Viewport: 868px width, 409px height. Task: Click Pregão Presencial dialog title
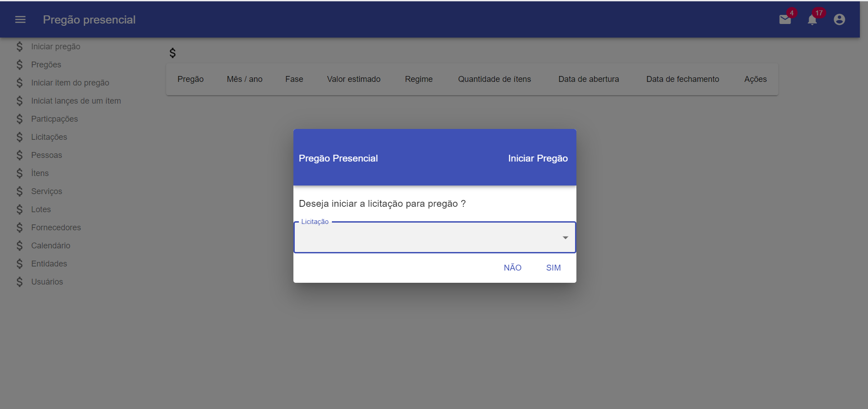coord(338,158)
